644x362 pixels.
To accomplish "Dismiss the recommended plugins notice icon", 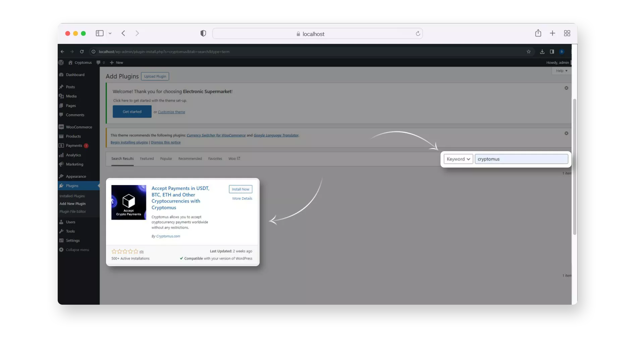I will [567, 133].
